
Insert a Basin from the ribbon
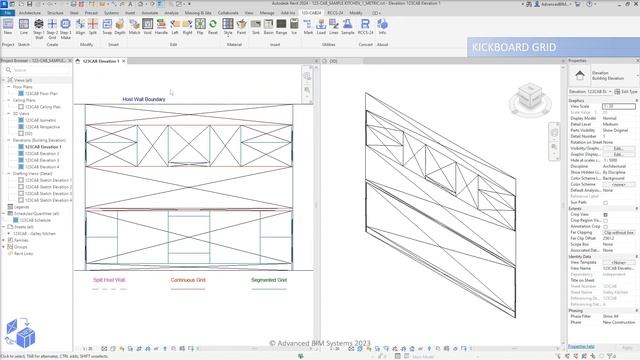(x=268, y=26)
